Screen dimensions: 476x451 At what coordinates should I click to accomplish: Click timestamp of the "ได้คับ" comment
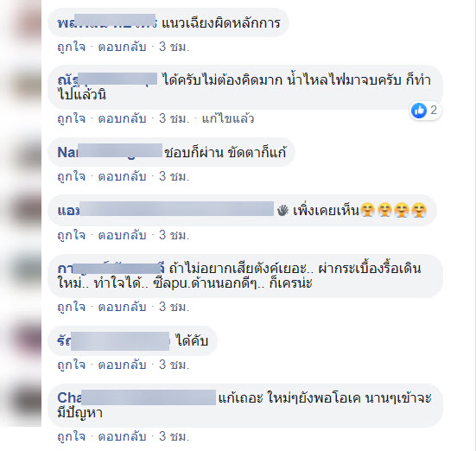[x=174, y=365]
